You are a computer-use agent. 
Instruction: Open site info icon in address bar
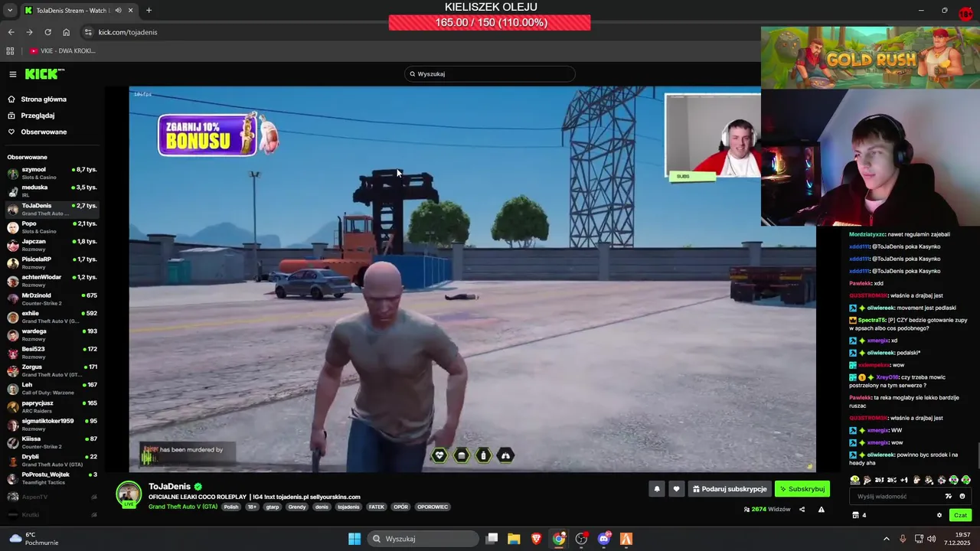click(x=88, y=32)
